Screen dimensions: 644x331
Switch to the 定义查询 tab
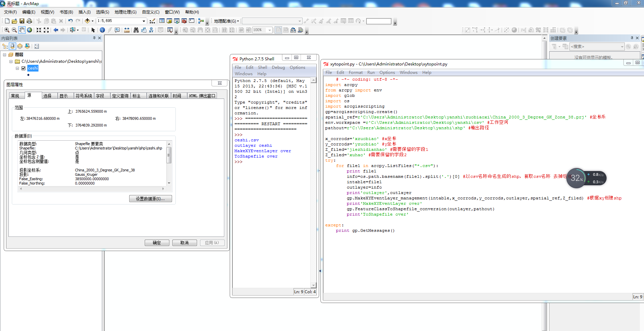click(120, 96)
